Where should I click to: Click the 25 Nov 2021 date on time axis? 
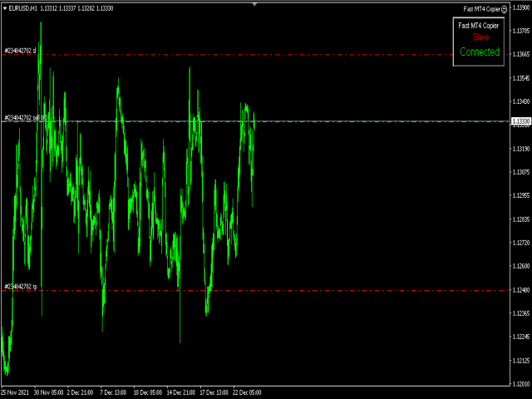16,392
